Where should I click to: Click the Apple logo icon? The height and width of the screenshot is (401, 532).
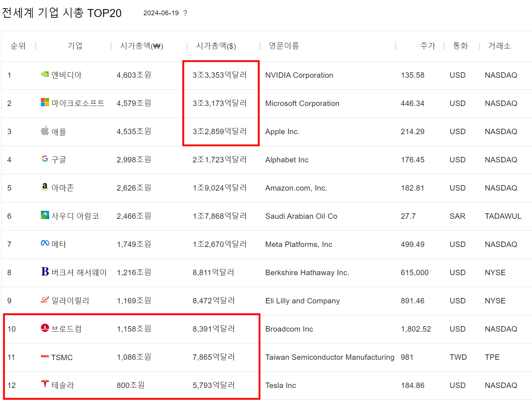coord(45,131)
